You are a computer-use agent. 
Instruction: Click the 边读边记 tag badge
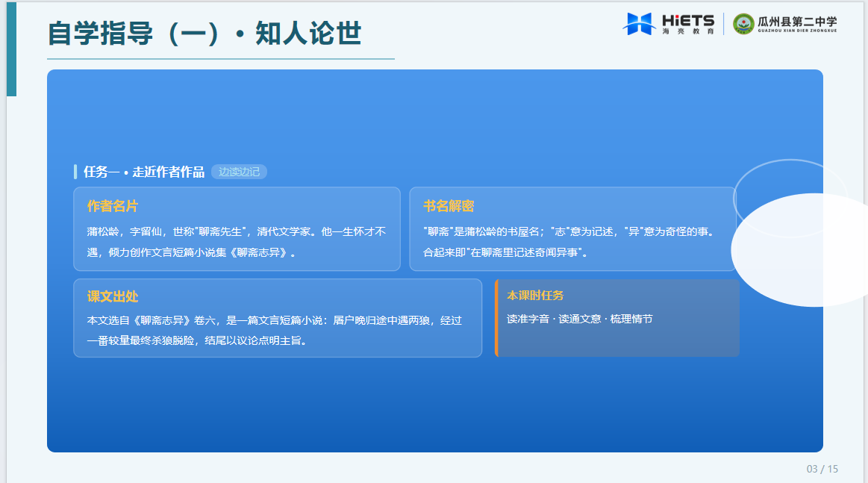[x=239, y=172]
